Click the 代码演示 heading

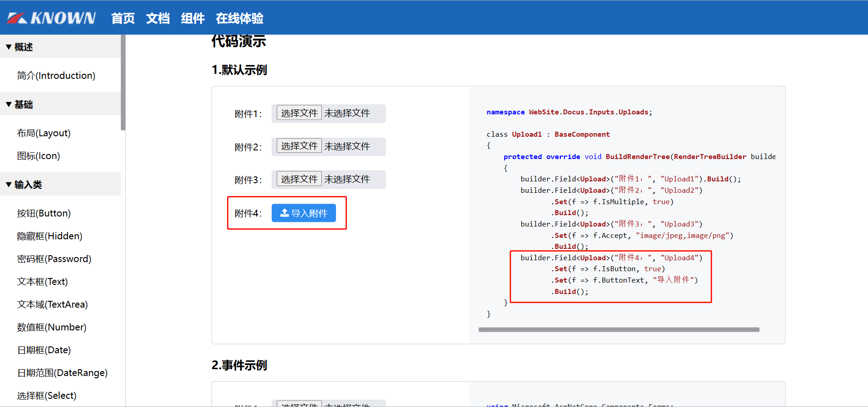tap(238, 41)
